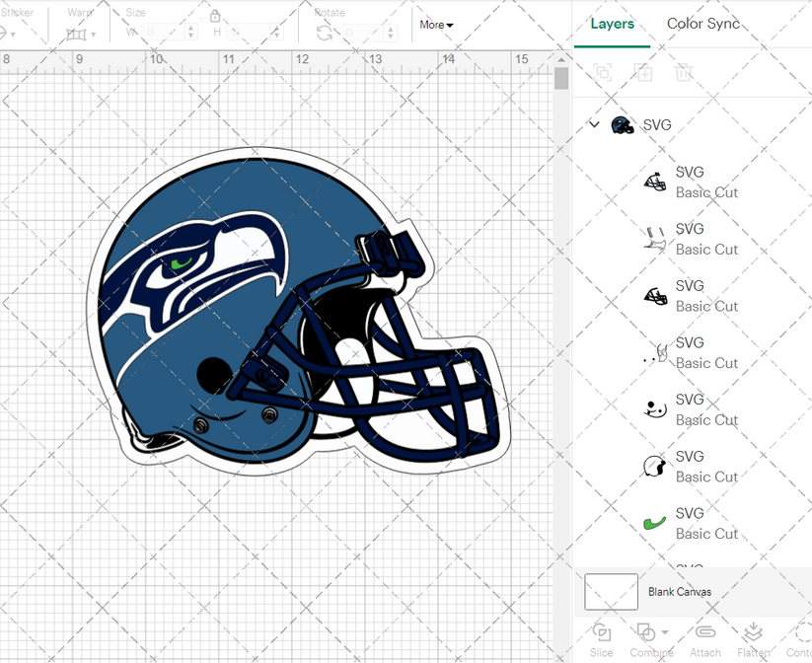
Task: Toggle the size lock proportions padlock
Action: pyautogui.click(x=215, y=16)
